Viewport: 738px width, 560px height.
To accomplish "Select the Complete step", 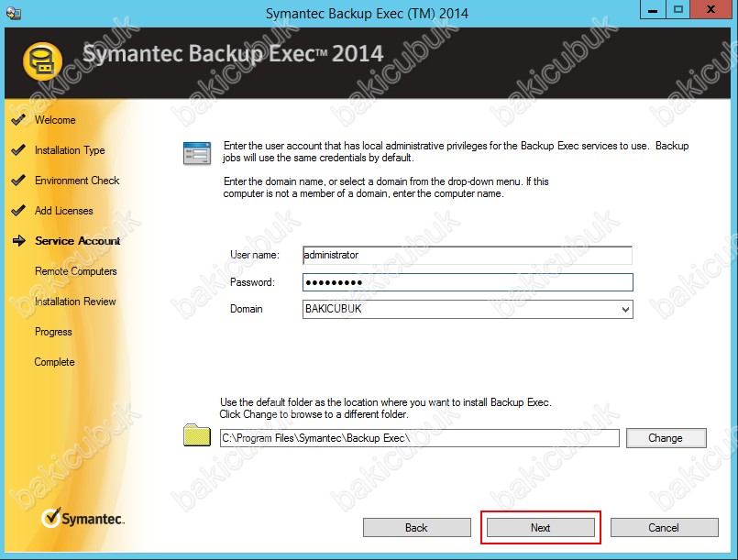I will tap(54, 362).
